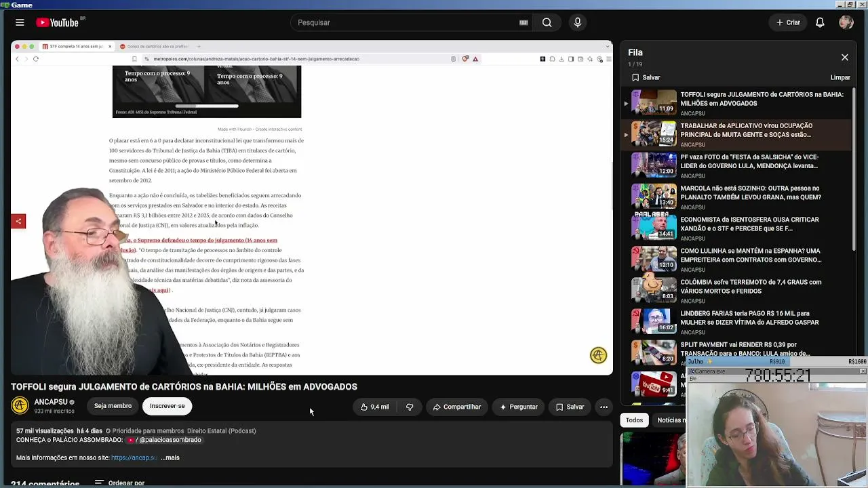Select queue title 'ECONOMISTA da ISENTOSFERA OUSA CRITICAR'
Image resolution: width=868 pixels, height=488 pixels.
(749, 224)
